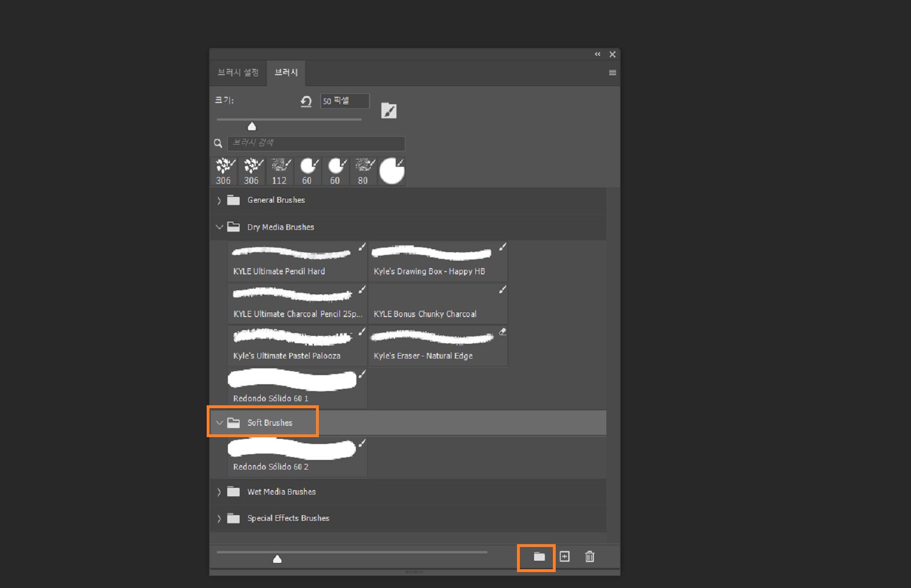911x588 pixels.
Task: Select the Redondo Sólido 60 2 brush
Action: tap(298, 457)
